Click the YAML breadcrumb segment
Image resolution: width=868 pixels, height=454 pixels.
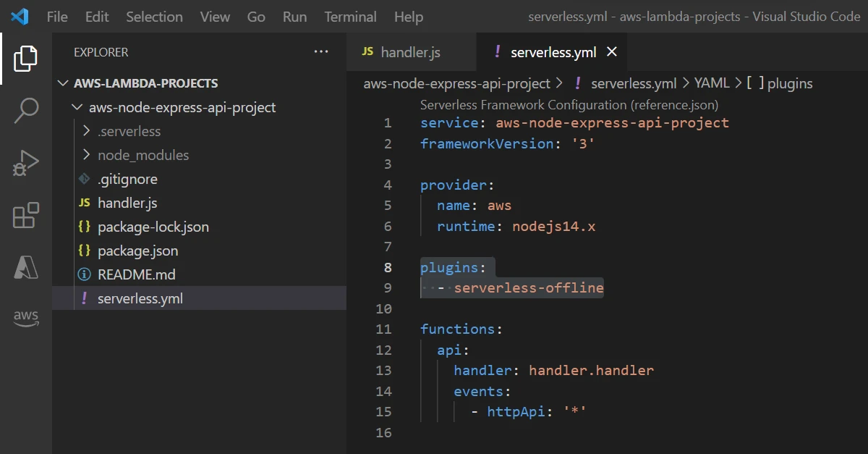tap(712, 84)
